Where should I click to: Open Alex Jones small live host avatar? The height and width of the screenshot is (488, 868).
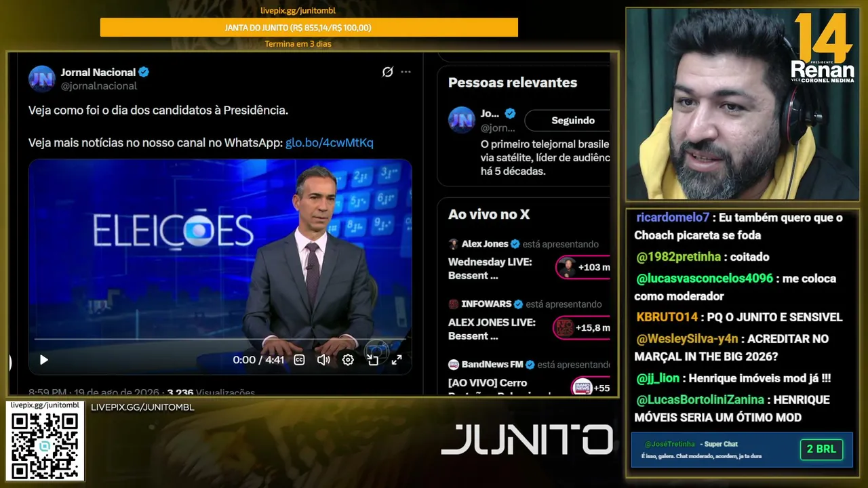(454, 244)
